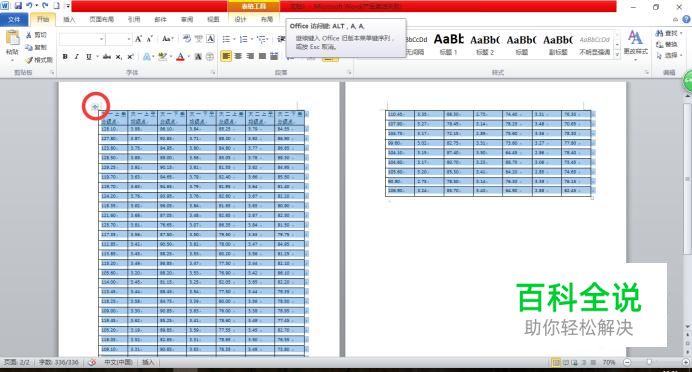Click the Undo arrow icon
The width and height of the screenshot is (692, 372).
pyautogui.click(x=29, y=6)
